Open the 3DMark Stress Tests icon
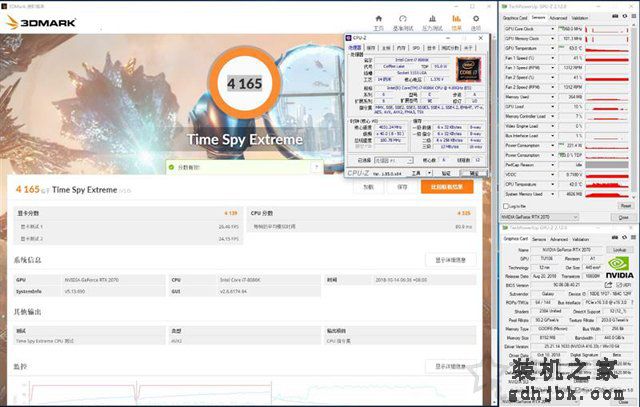 pyautogui.click(x=432, y=19)
